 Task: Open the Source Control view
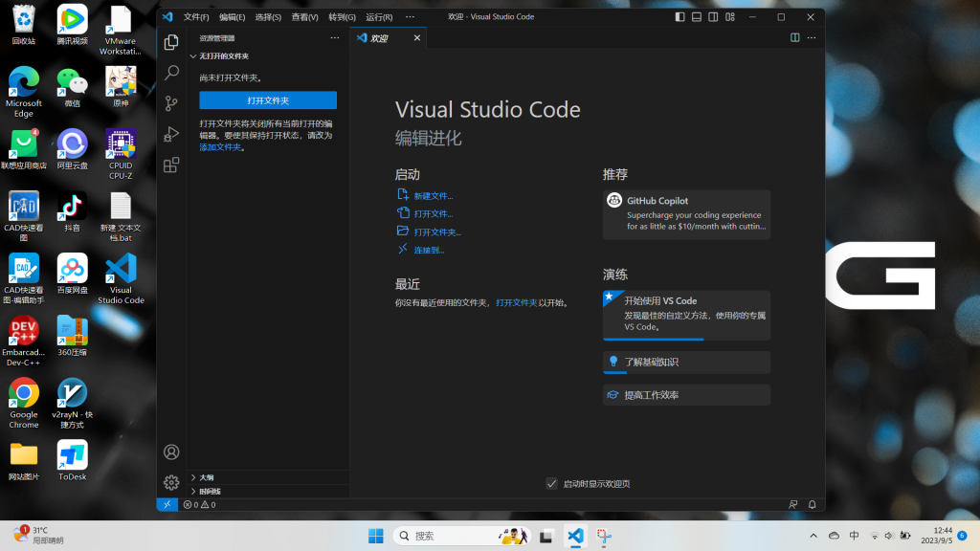171,103
